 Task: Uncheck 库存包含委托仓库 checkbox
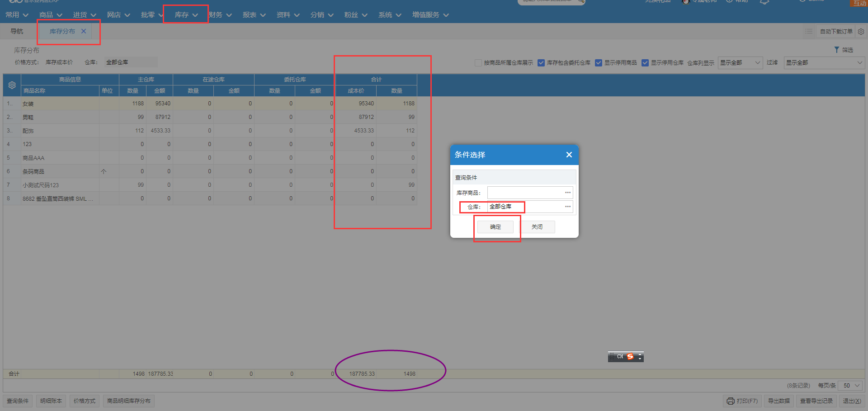click(x=541, y=63)
